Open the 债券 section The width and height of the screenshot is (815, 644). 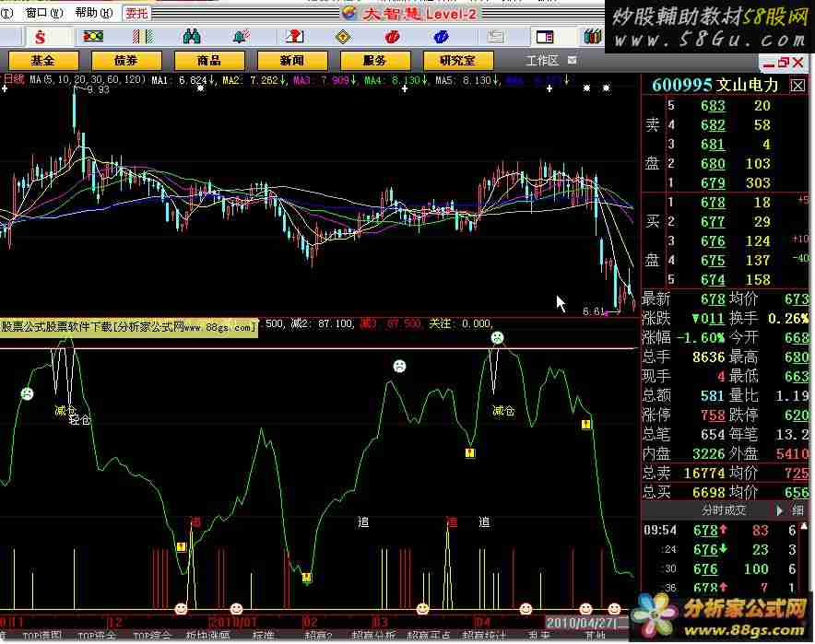tap(126, 61)
